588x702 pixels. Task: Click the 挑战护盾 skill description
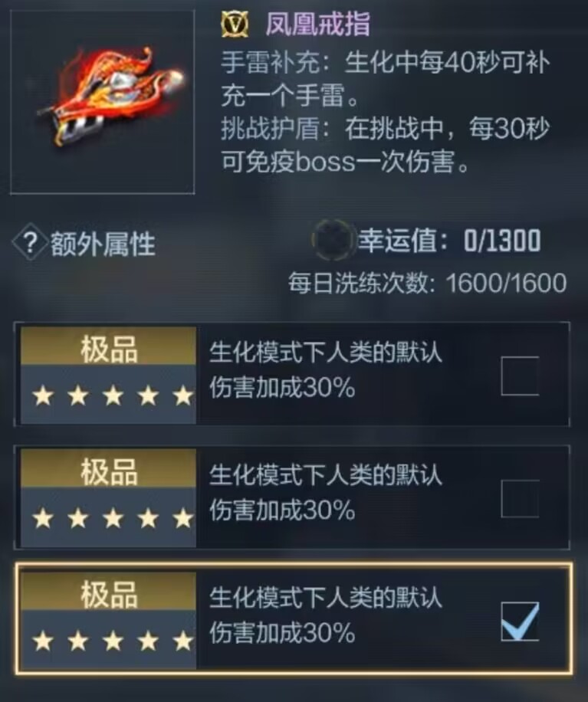[x=385, y=145]
